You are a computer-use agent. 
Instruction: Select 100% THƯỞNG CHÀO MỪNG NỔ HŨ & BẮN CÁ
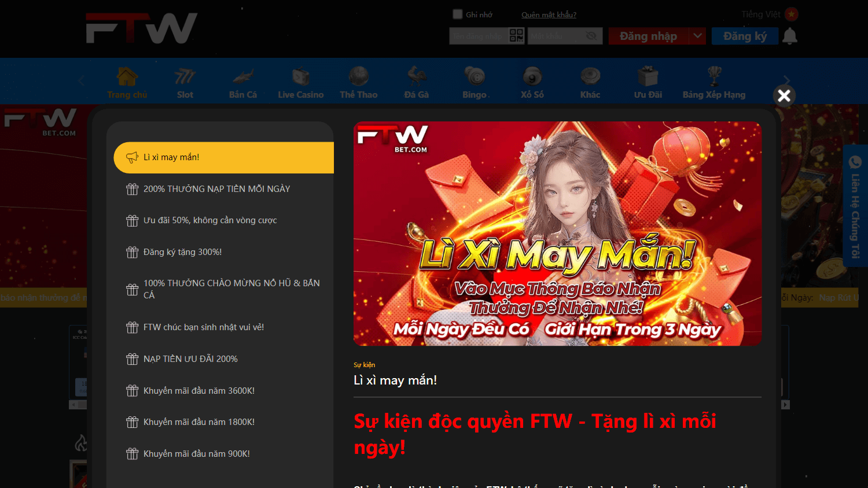224,289
